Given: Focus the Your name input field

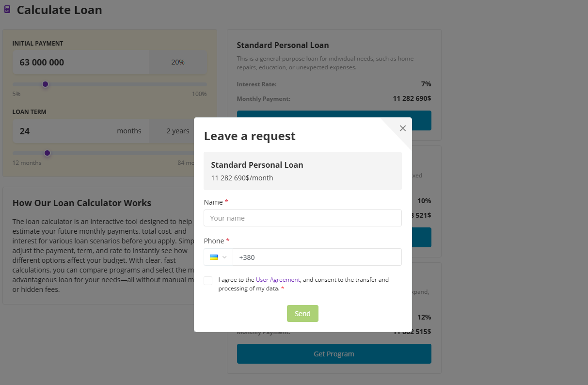Looking at the screenshot, I should coord(302,218).
